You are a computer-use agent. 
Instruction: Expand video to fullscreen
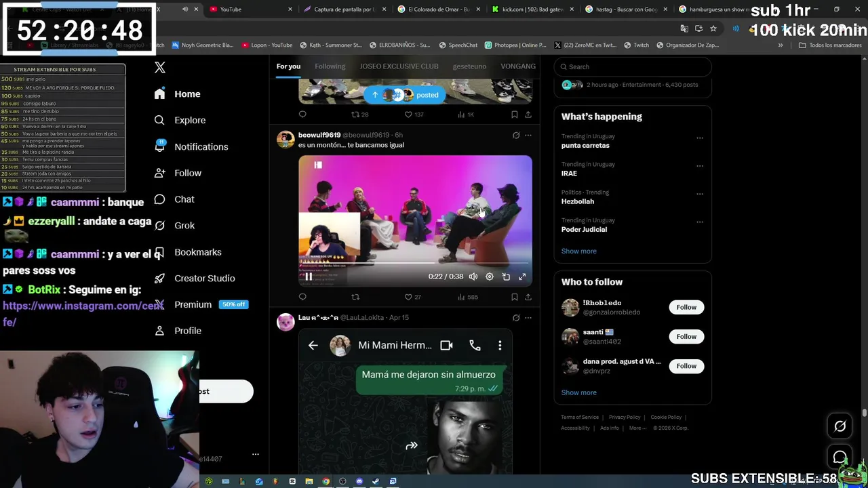(522, 277)
